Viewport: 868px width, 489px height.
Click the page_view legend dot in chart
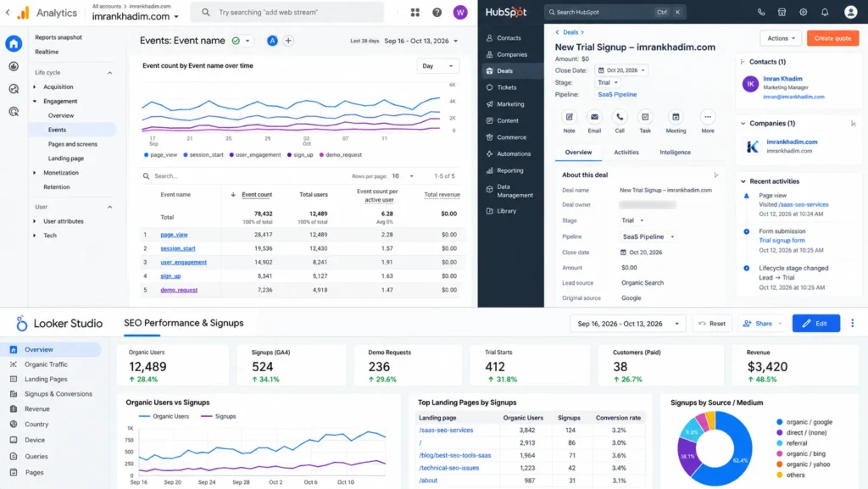tap(146, 155)
